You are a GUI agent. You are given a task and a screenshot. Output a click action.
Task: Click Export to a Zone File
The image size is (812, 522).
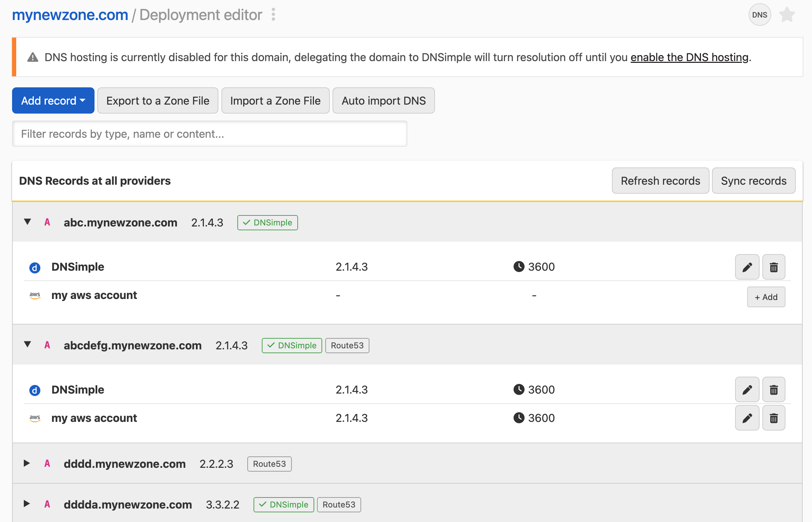tap(158, 100)
